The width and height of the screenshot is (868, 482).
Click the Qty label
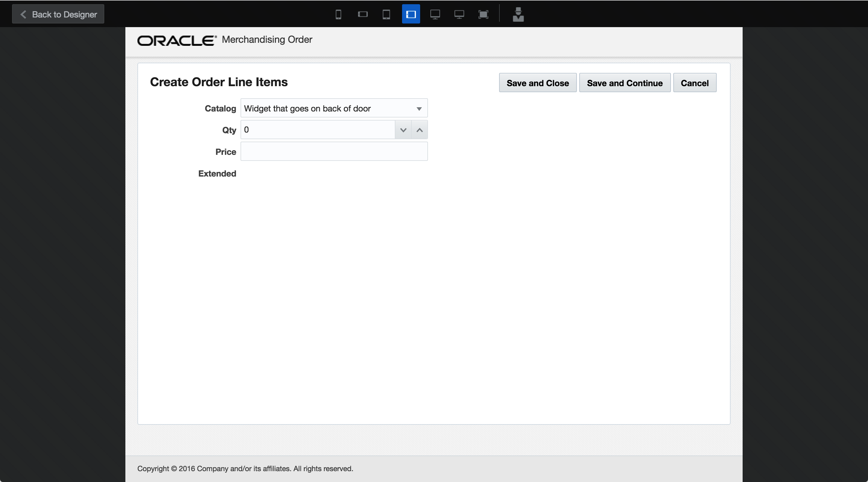229,130
